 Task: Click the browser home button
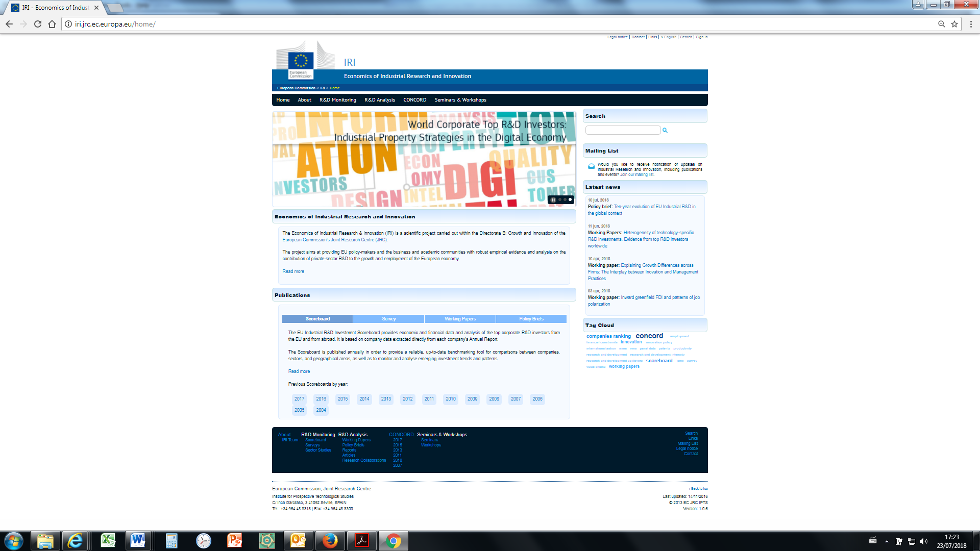(52, 24)
